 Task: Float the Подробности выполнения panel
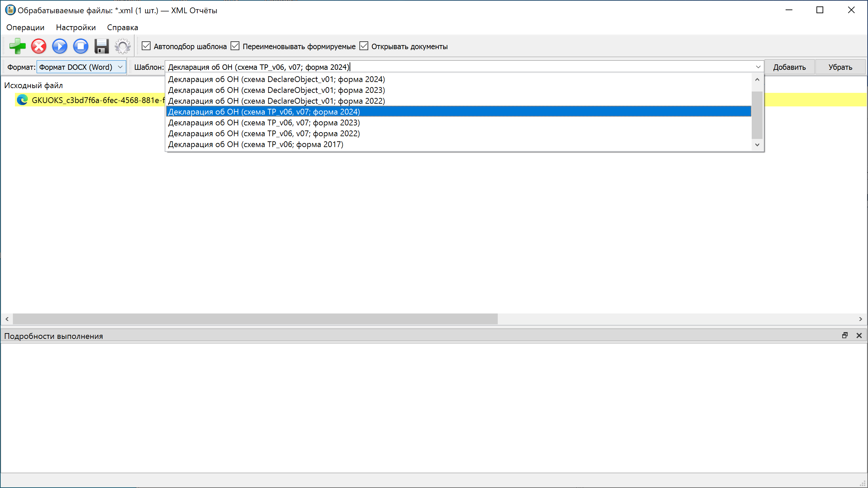click(x=845, y=335)
